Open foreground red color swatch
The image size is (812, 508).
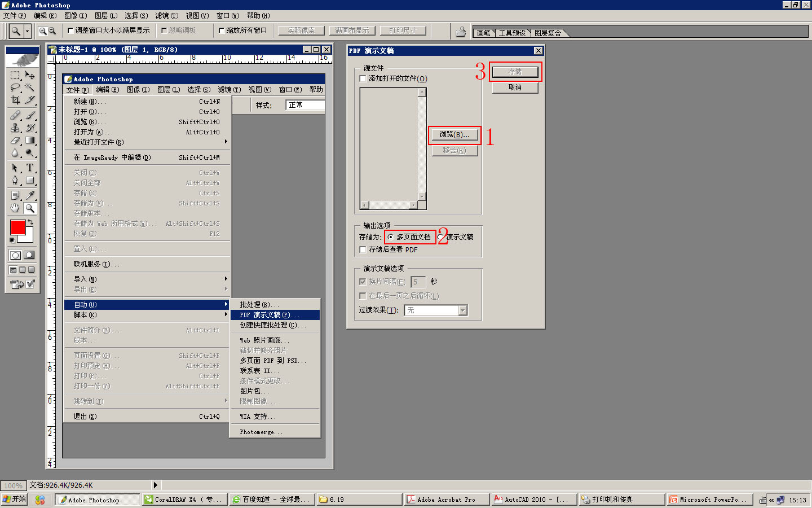17,227
